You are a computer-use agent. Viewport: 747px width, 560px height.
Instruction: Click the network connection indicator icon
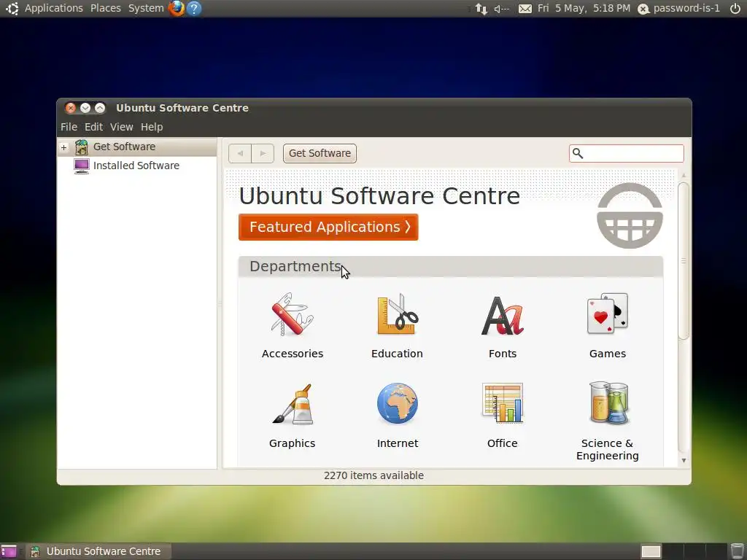click(x=481, y=9)
